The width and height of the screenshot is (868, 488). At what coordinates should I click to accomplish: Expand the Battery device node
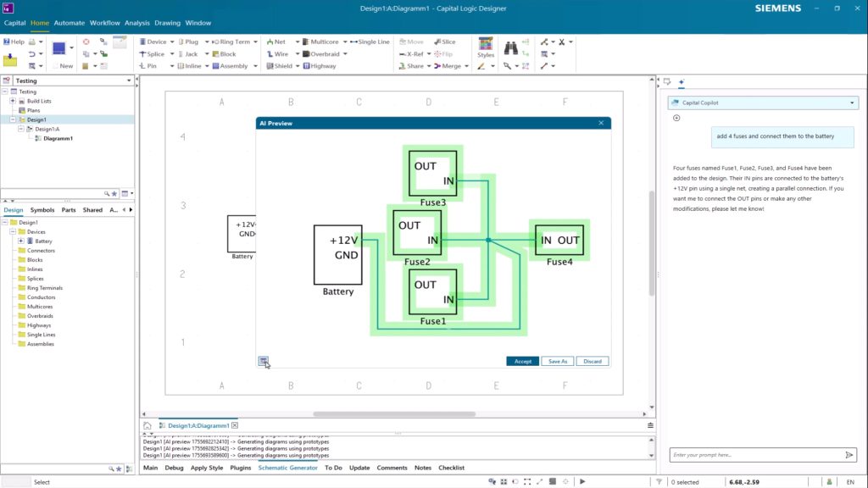21,241
